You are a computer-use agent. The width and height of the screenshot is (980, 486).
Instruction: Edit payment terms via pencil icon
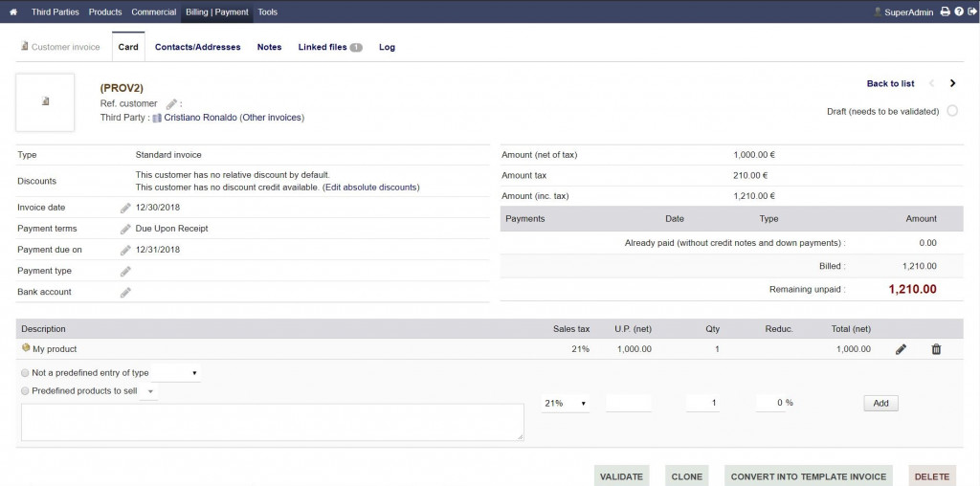[125, 229]
